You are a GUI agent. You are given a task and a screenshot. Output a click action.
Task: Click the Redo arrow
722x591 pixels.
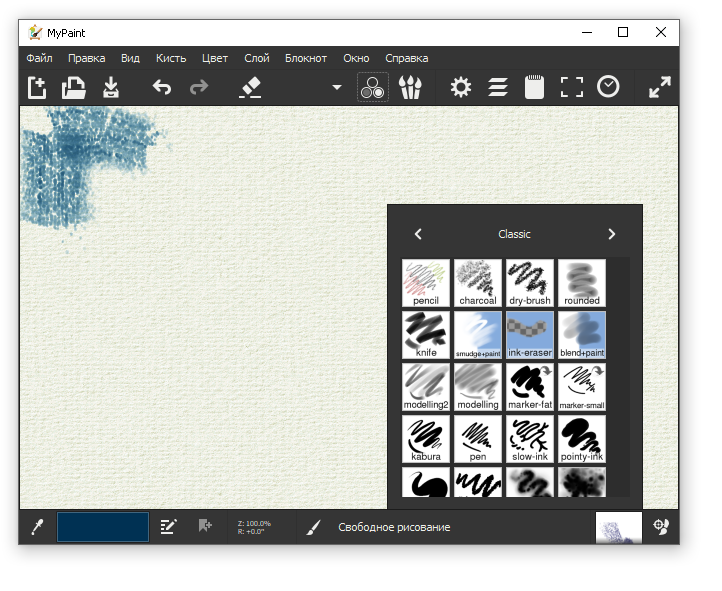[x=199, y=87]
